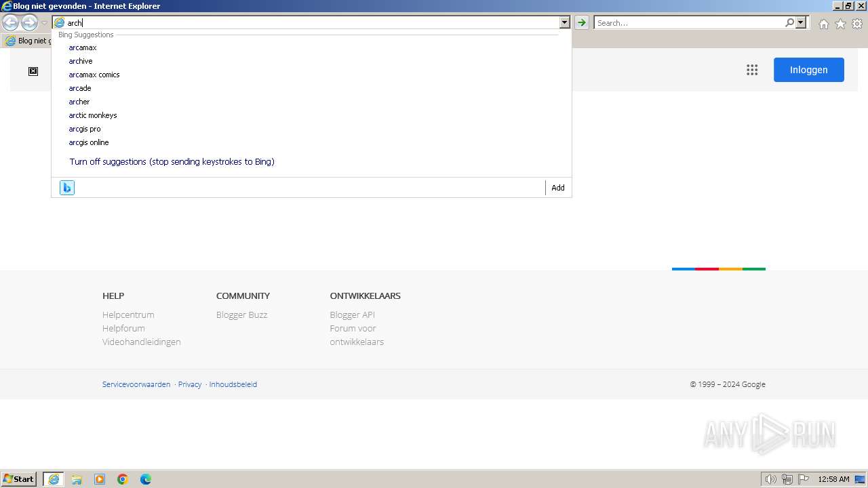
Task: Click the volume speaker tray icon
Action: [x=770, y=479]
